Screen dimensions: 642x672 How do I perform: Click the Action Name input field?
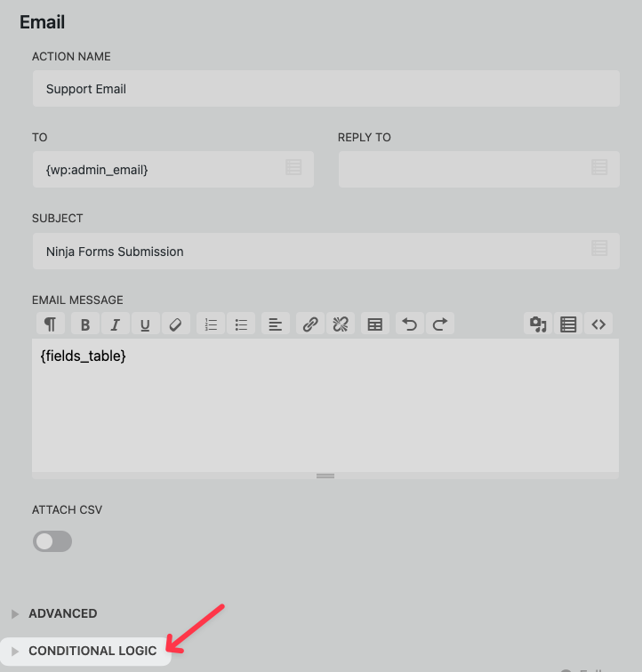point(325,89)
